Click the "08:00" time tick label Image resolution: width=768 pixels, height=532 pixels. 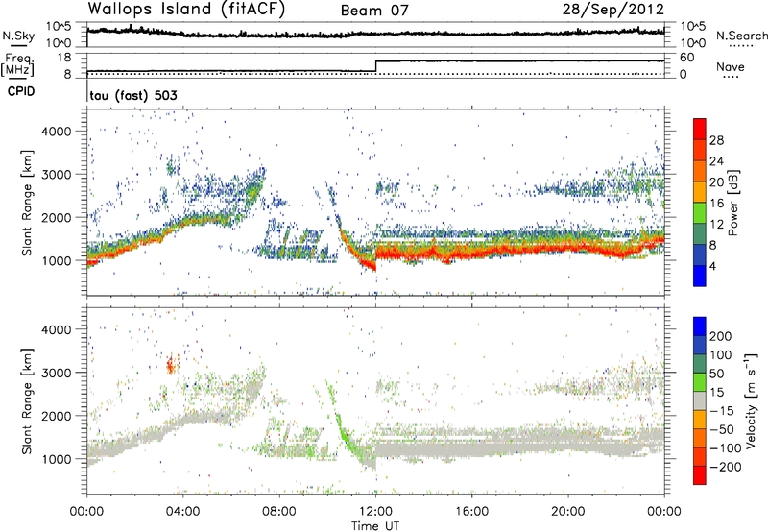coord(279,512)
